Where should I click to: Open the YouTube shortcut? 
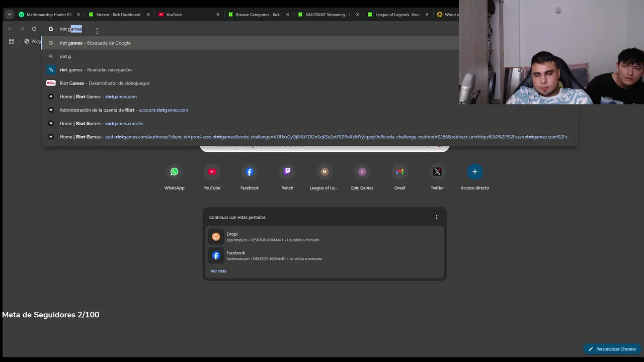point(212,177)
